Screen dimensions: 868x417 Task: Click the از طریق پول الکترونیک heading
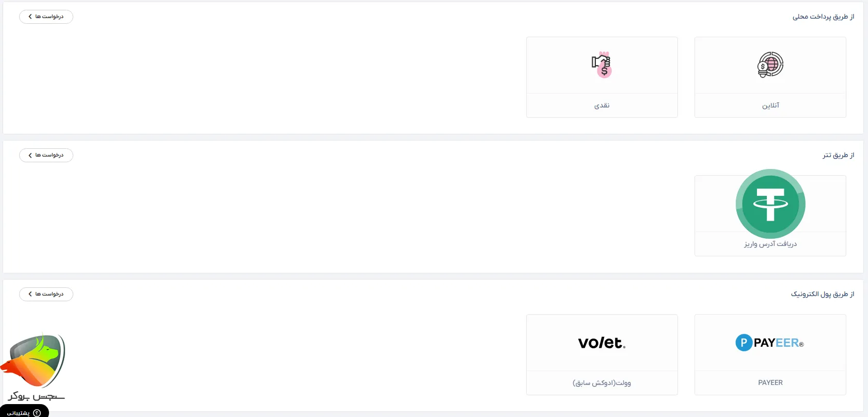822,294
